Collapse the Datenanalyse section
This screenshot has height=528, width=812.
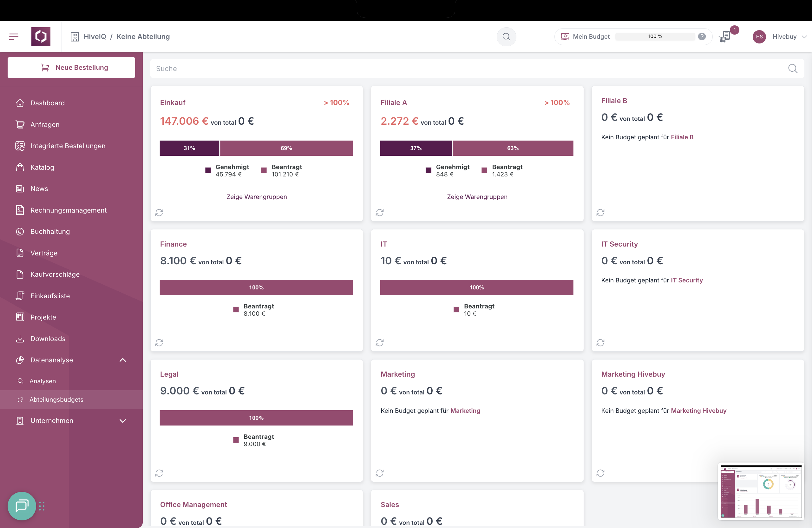pos(122,360)
